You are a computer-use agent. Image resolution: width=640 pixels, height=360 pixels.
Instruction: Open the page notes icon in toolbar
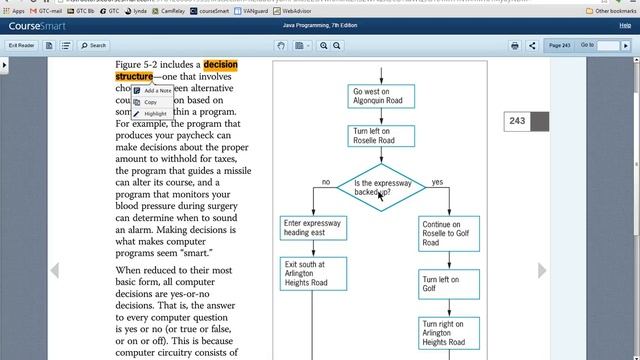click(49, 45)
